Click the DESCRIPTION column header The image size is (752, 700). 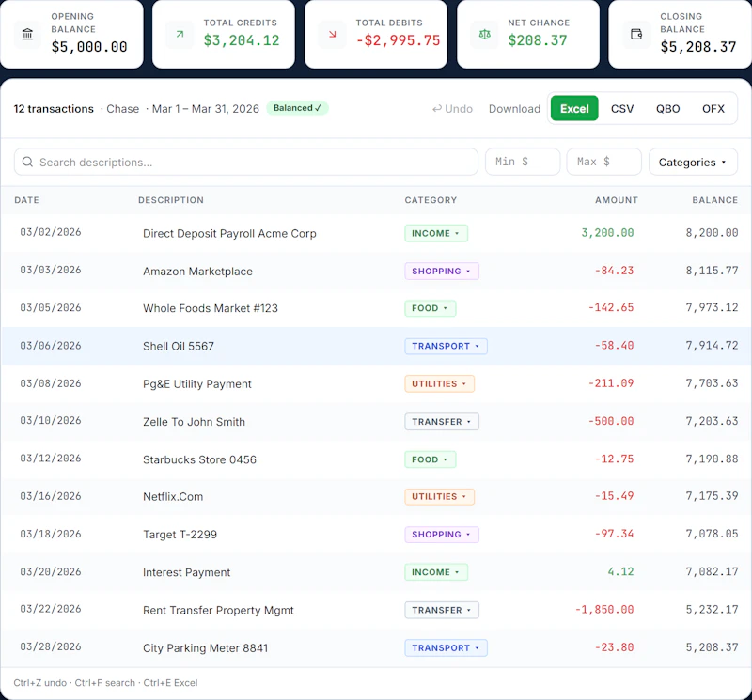click(171, 200)
